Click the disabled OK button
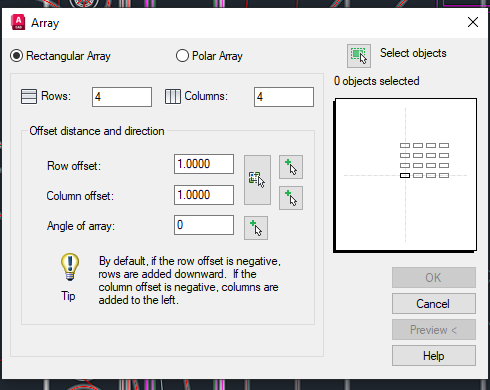The height and width of the screenshot is (390, 490). point(434,277)
